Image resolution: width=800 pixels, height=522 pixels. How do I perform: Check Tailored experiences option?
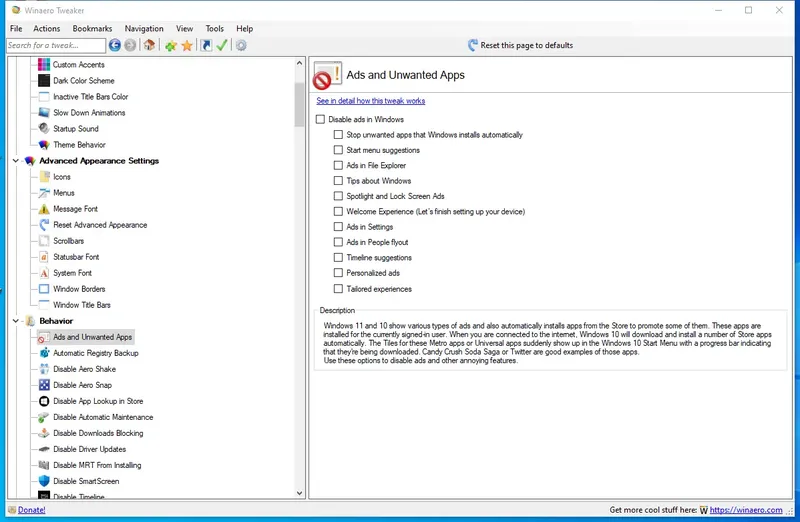[x=338, y=288]
